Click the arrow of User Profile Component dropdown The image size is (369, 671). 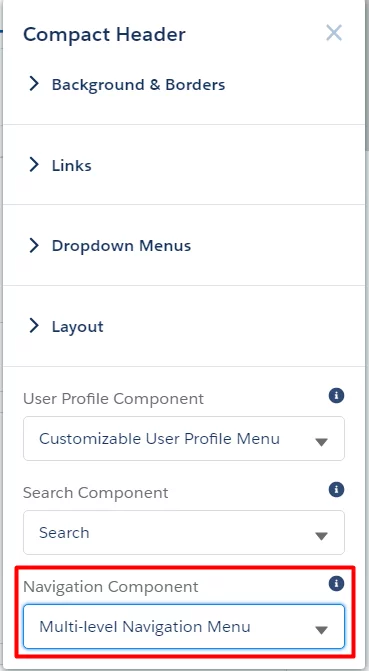tap(321, 442)
